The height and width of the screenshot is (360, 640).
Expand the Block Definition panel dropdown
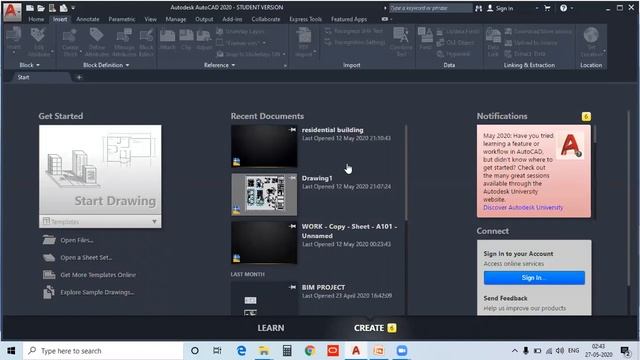[106, 65]
